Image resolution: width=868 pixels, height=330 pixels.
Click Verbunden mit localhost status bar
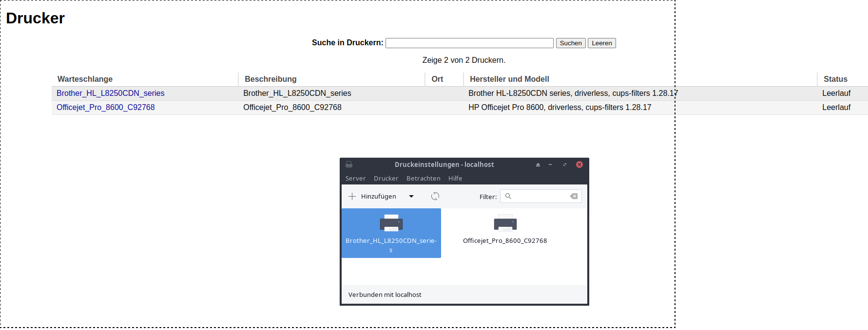pyautogui.click(x=385, y=294)
